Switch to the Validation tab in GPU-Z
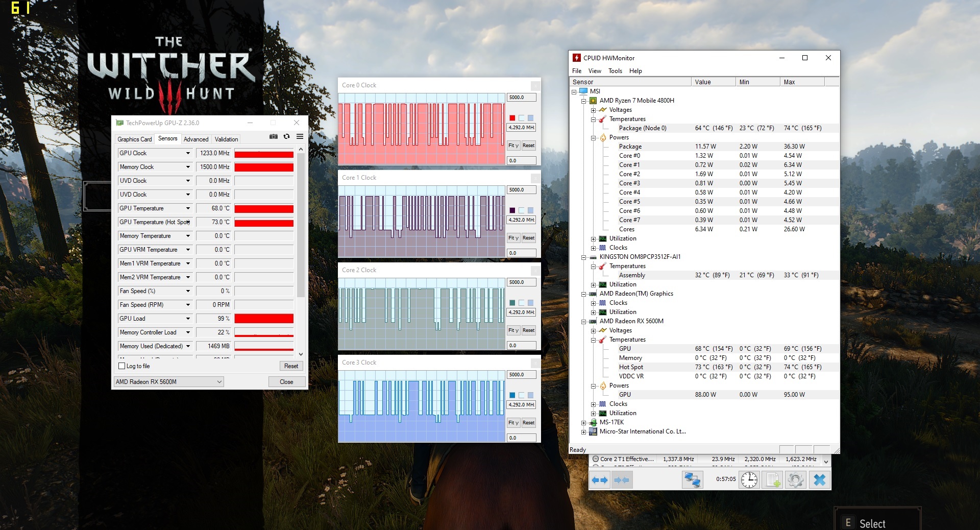This screenshot has width=980, height=530. point(226,139)
